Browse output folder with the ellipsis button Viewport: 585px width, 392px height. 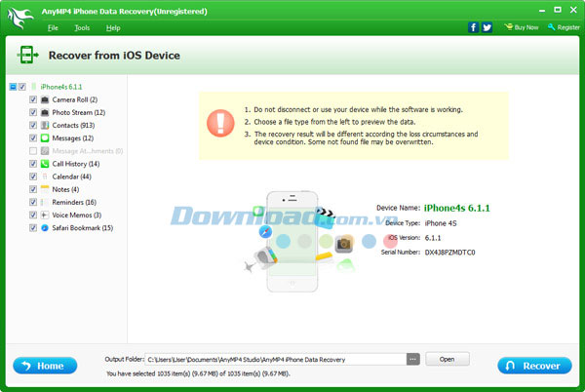click(413, 359)
